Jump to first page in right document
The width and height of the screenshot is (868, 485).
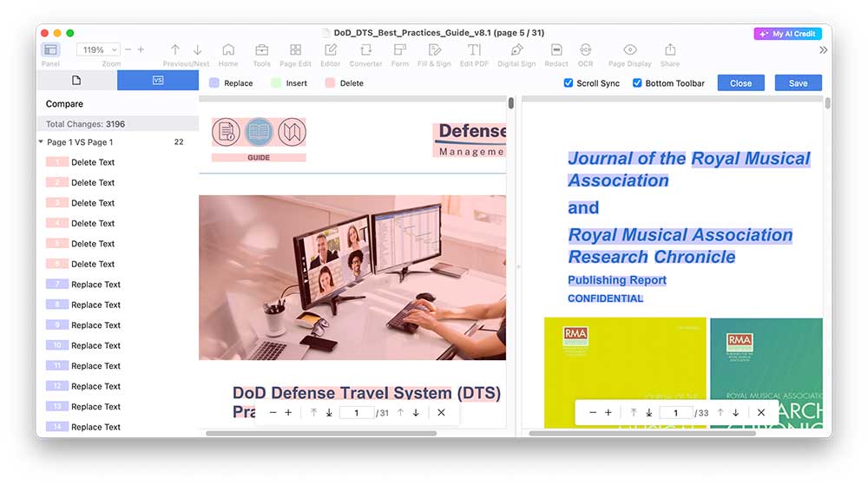(634, 413)
